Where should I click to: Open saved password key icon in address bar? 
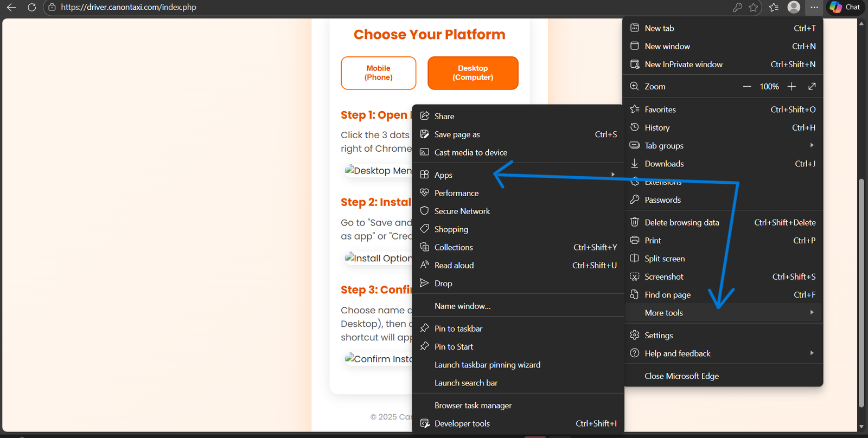(x=737, y=7)
